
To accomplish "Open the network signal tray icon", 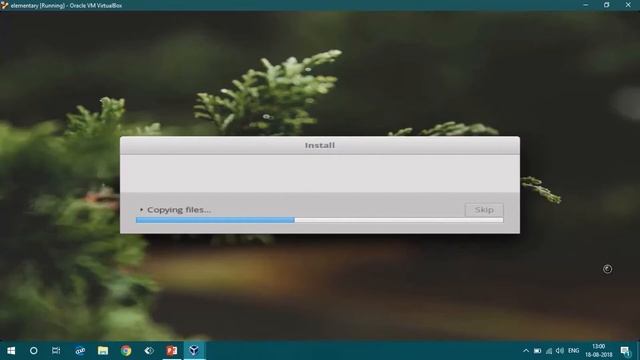I will 549,351.
